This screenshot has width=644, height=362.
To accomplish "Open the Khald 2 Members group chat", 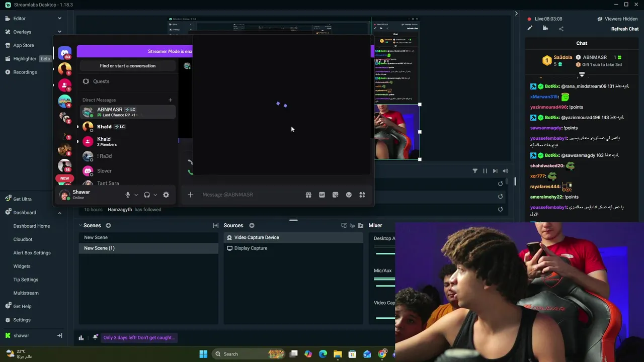I will point(128,141).
